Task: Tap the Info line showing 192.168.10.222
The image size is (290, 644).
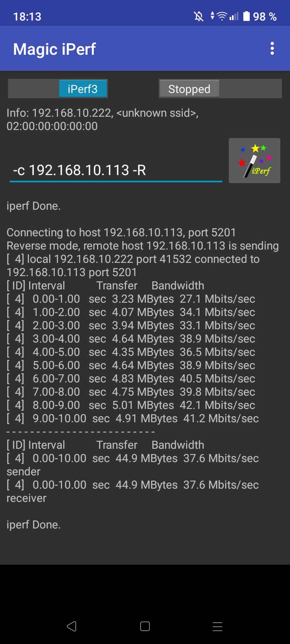Action: tap(103, 120)
